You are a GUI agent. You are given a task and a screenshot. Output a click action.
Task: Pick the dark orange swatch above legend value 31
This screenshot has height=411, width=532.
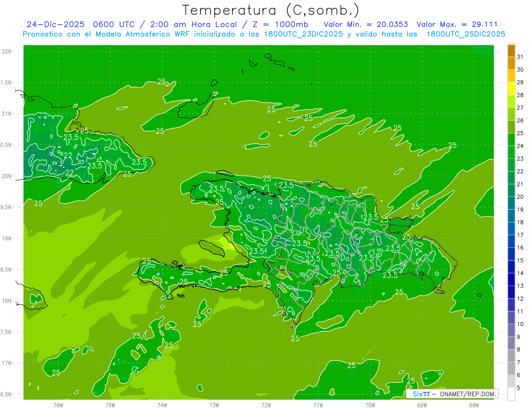point(511,51)
